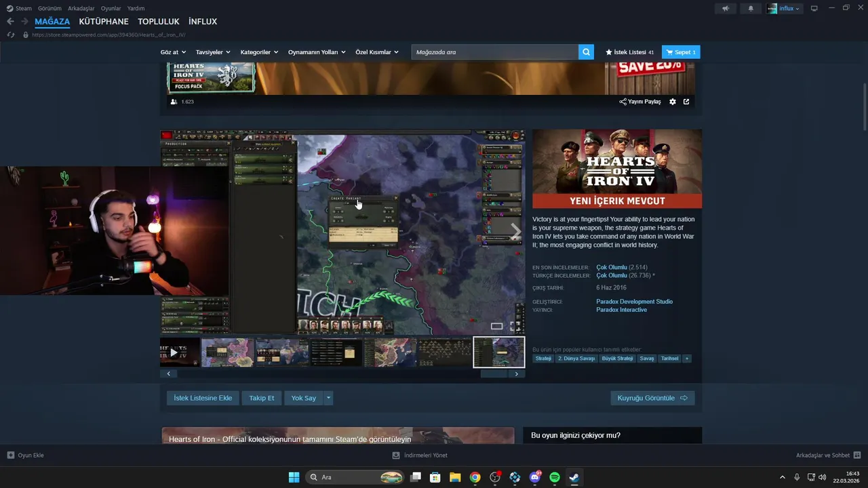868x488 pixels.
Task: Open the Yardım menu
Action: click(x=136, y=8)
